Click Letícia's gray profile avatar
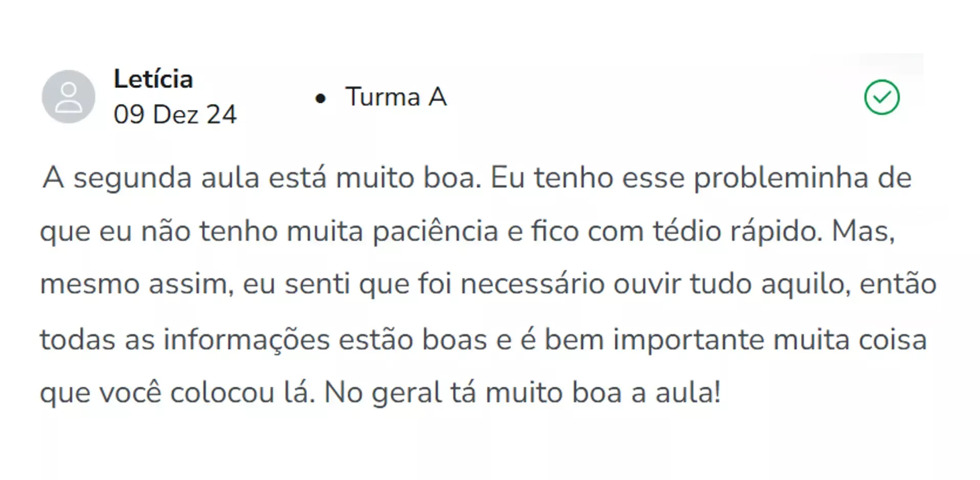Screen dimensions: 980x480 coord(69,97)
